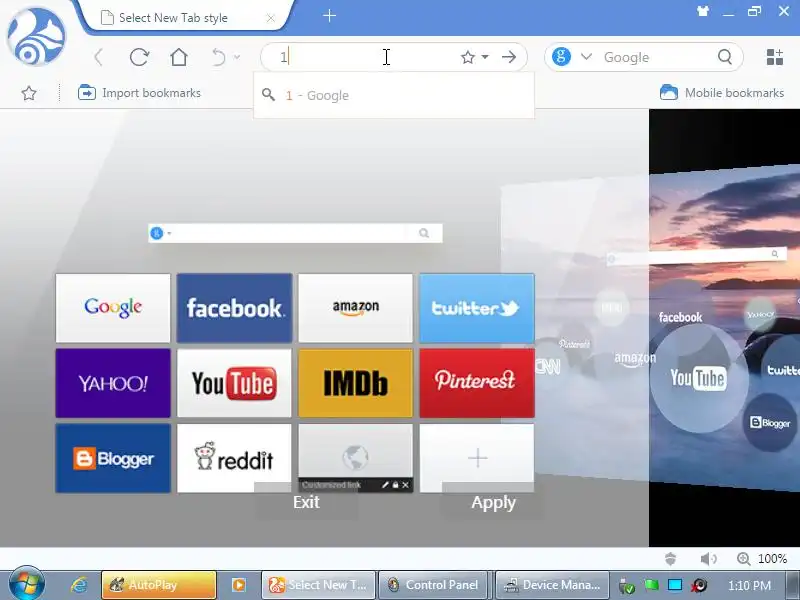The width and height of the screenshot is (800, 600).
Task: Click the preview search magnifier icon
Action: pos(423,233)
